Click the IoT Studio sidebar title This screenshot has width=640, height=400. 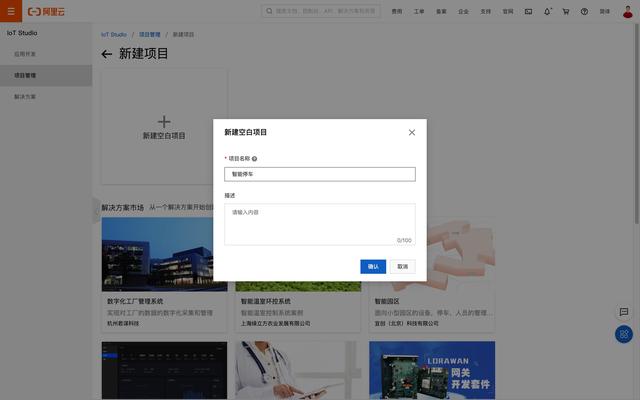pyautogui.click(x=22, y=33)
